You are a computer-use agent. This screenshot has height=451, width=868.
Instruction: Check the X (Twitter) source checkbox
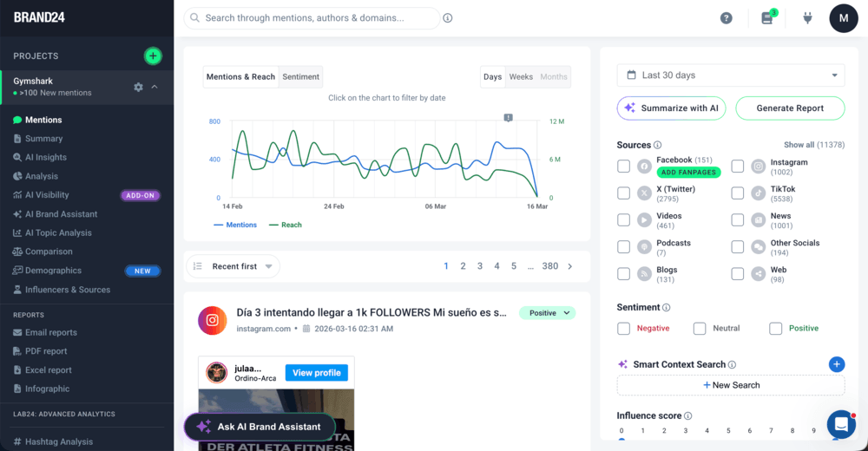point(623,193)
